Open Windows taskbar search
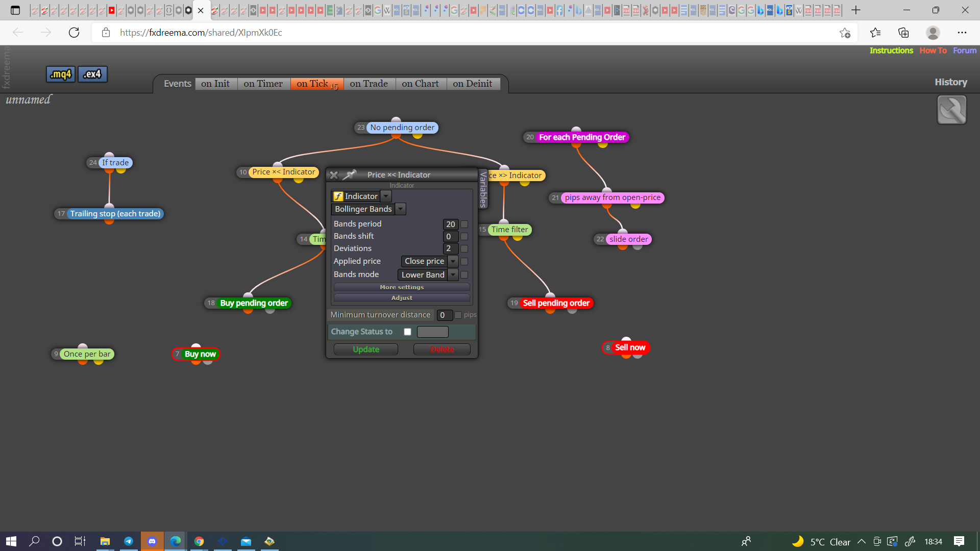 point(34,541)
